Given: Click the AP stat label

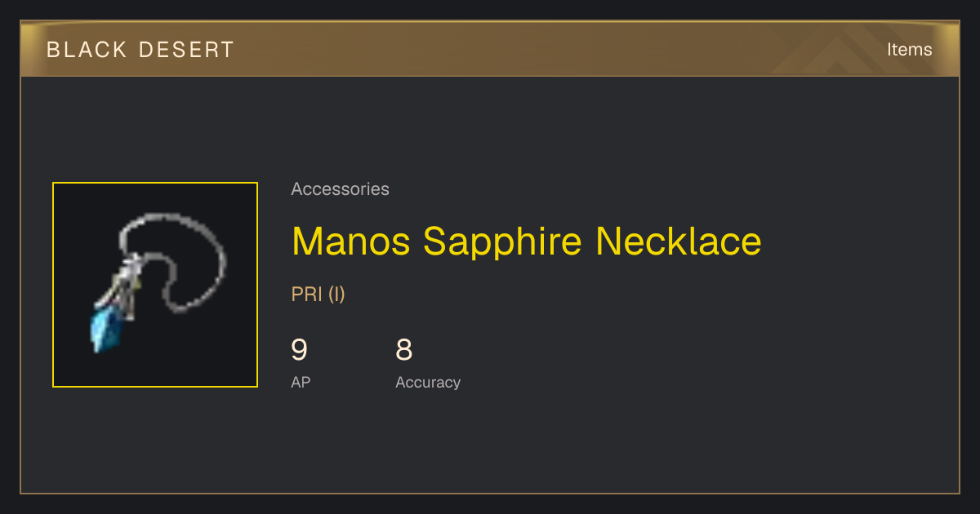Looking at the screenshot, I should (x=301, y=383).
